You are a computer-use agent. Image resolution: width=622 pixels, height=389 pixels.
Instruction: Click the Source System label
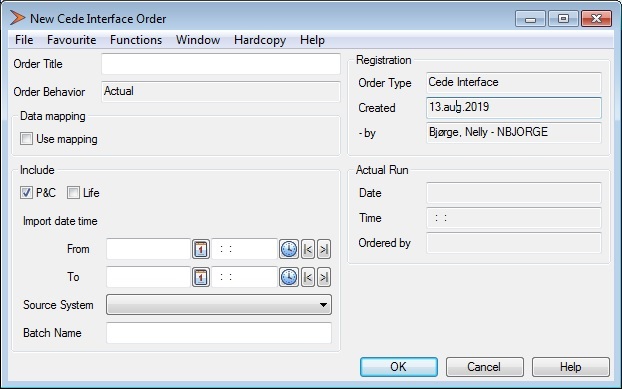tap(58, 305)
